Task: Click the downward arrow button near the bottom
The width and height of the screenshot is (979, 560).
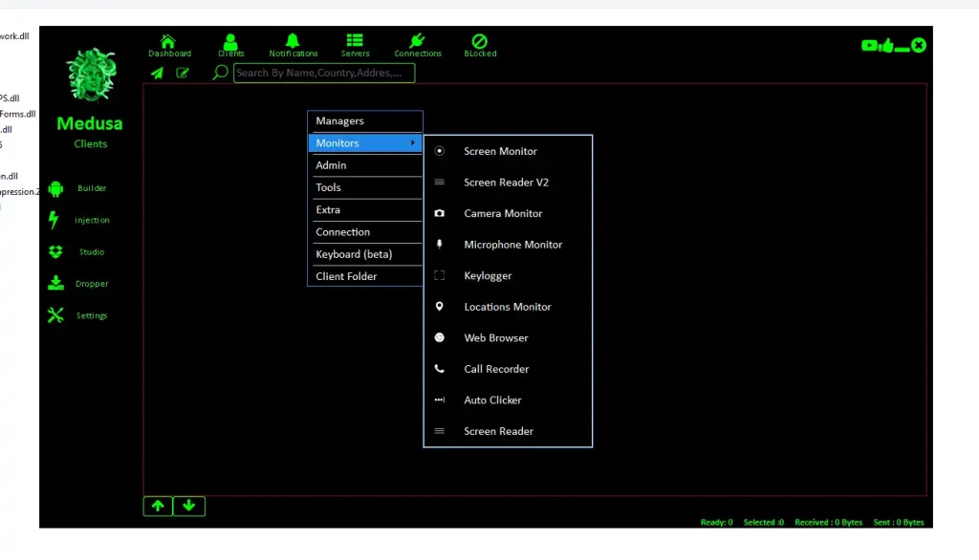Action: pyautogui.click(x=188, y=506)
